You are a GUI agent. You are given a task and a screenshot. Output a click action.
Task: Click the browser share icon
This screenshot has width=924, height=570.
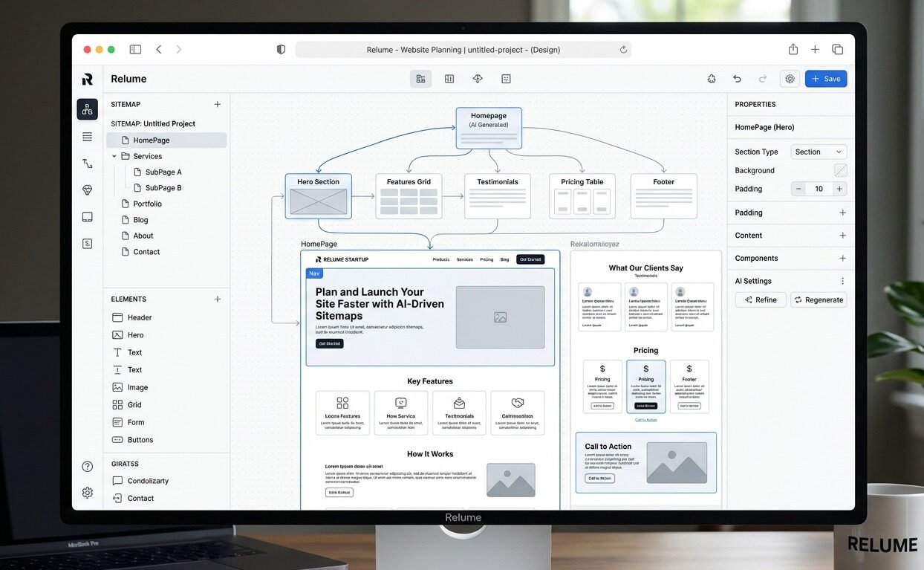[793, 49]
